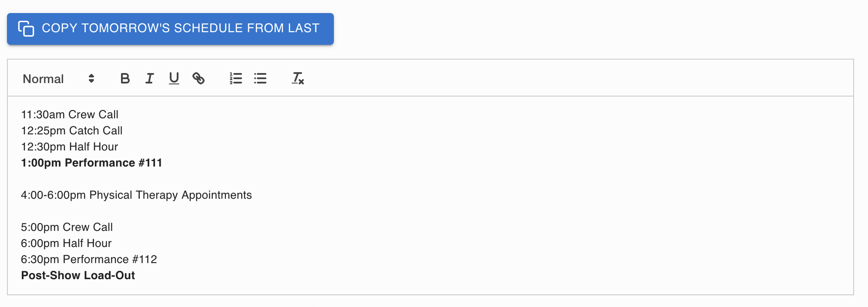The height and width of the screenshot is (307, 868).
Task: Click the Post-Show Load-Out text
Action: point(78,275)
